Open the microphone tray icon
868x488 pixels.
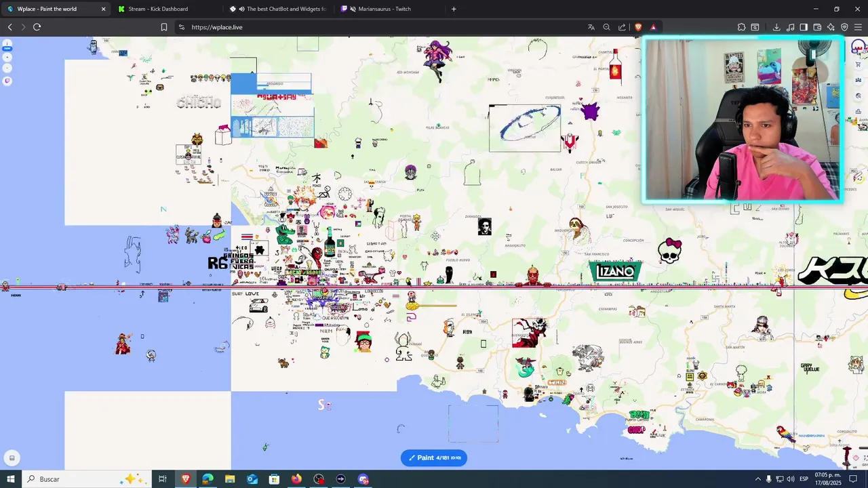pos(768,479)
